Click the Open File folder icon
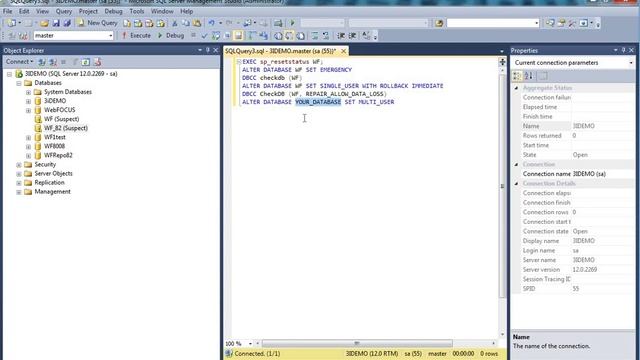Image resolution: width=640 pixels, height=360 pixels. coord(44,23)
